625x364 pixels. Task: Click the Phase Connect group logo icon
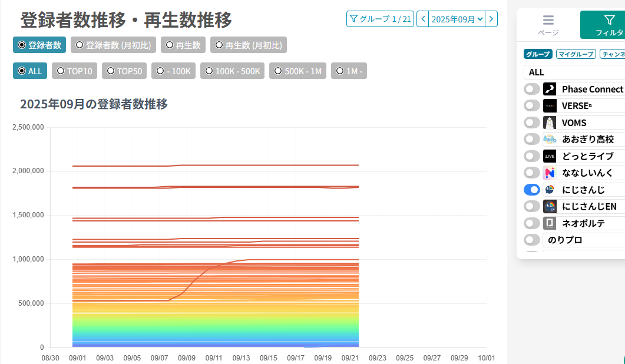click(549, 89)
